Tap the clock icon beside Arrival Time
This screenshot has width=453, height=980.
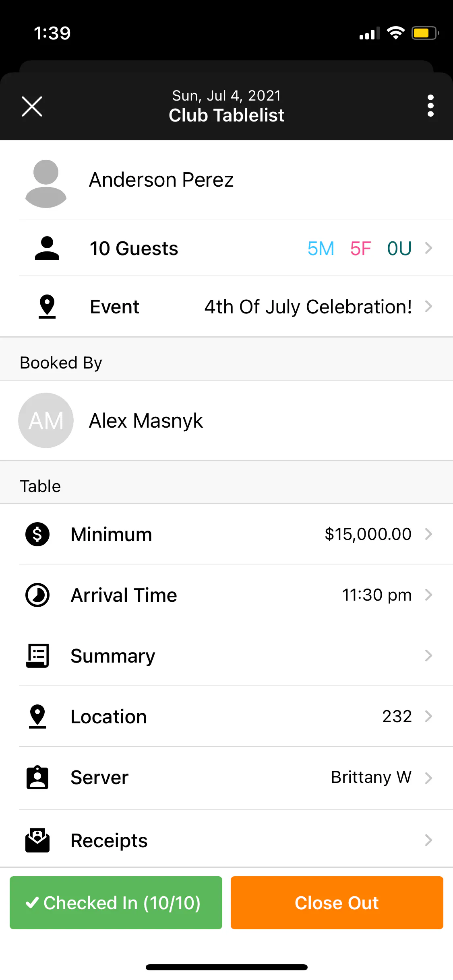[37, 595]
